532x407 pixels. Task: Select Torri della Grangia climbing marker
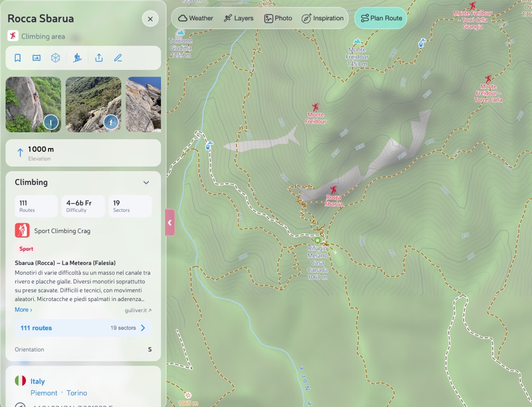tap(473, 5)
